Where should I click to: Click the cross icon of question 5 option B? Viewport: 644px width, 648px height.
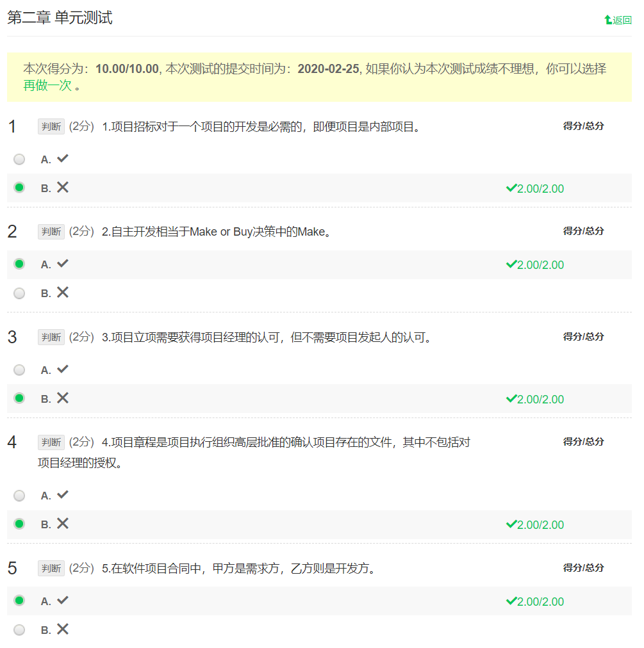62,629
